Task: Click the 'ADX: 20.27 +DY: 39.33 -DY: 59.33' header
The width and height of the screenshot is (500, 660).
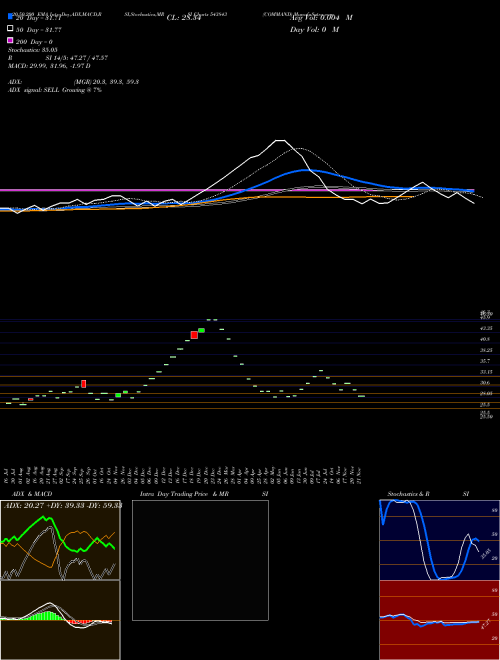Action: click(x=63, y=506)
